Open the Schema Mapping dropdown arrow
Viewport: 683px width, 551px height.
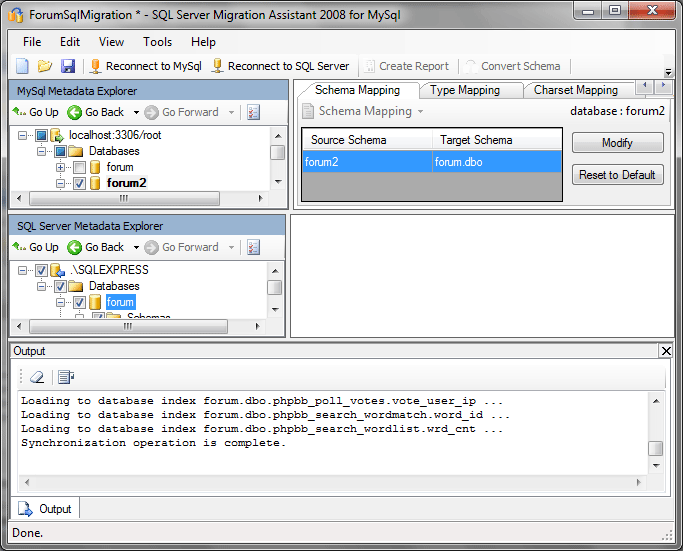point(421,111)
